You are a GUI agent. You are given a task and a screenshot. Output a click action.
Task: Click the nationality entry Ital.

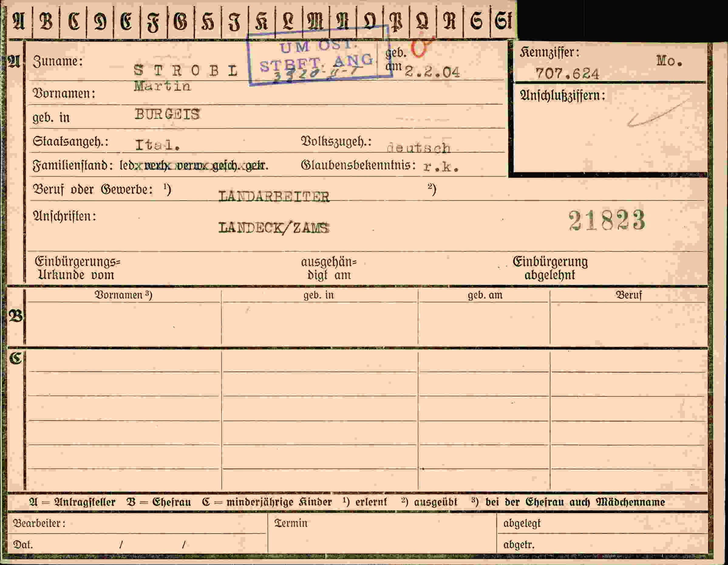pyautogui.click(x=157, y=145)
